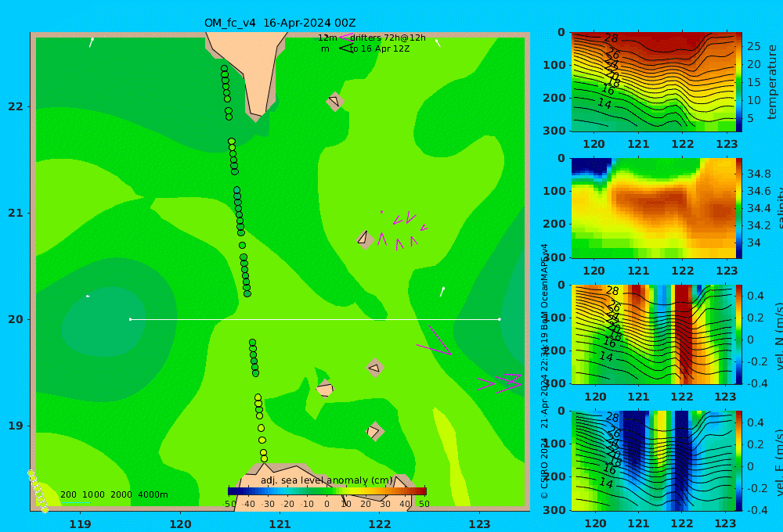Viewport: 783px width, 532px height.
Task: Click the large magenta drifter arrow below the transect
Action: (x=435, y=341)
